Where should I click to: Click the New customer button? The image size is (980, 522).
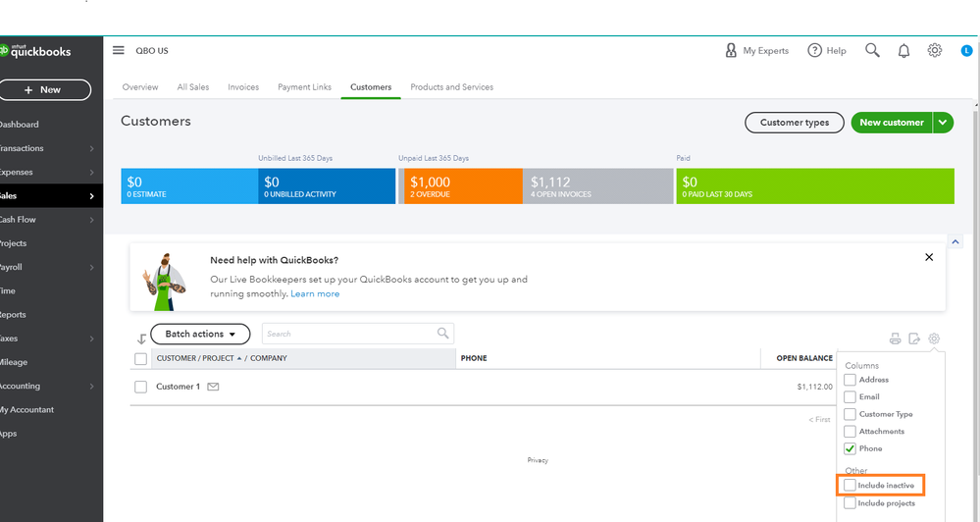(892, 123)
